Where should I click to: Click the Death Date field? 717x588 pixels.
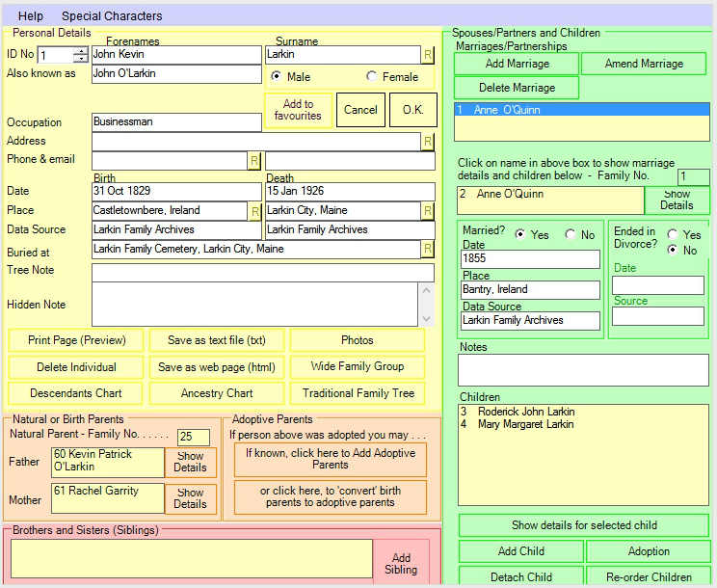pos(350,191)
